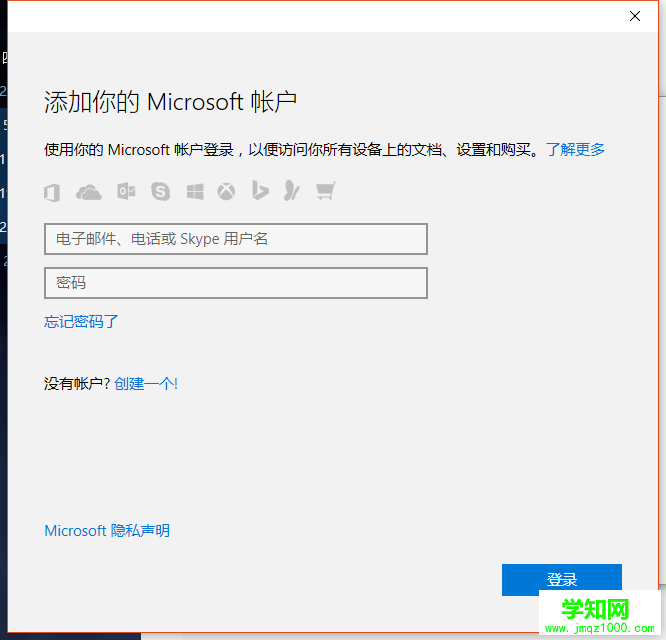Viewport: 666px width, 640px height.
Task: Open the 忘记密码了 forgot password link
Action: [81, 321]
